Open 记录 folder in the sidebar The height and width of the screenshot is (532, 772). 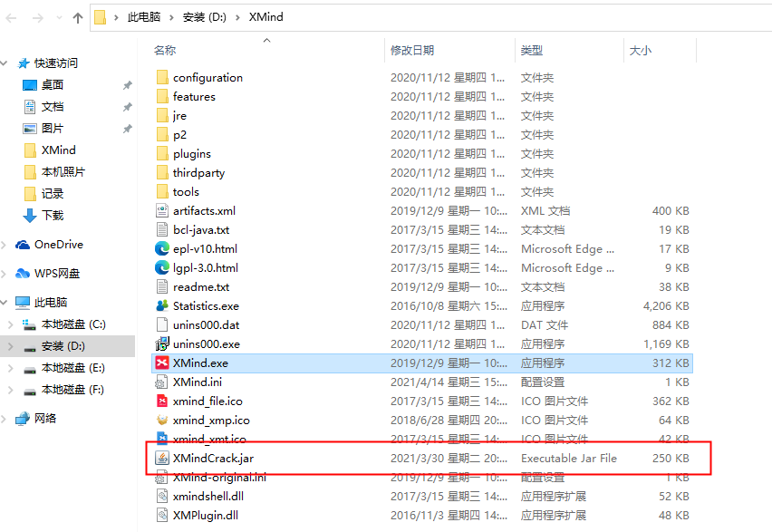tap(53, 194)
